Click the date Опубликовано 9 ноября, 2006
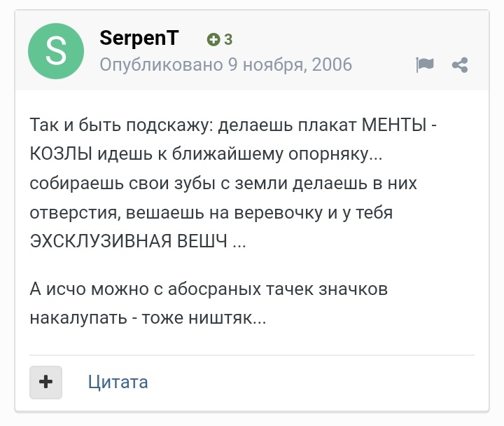Image resolution: width=504 pixels, height=426 pixels. pos(225,65)
